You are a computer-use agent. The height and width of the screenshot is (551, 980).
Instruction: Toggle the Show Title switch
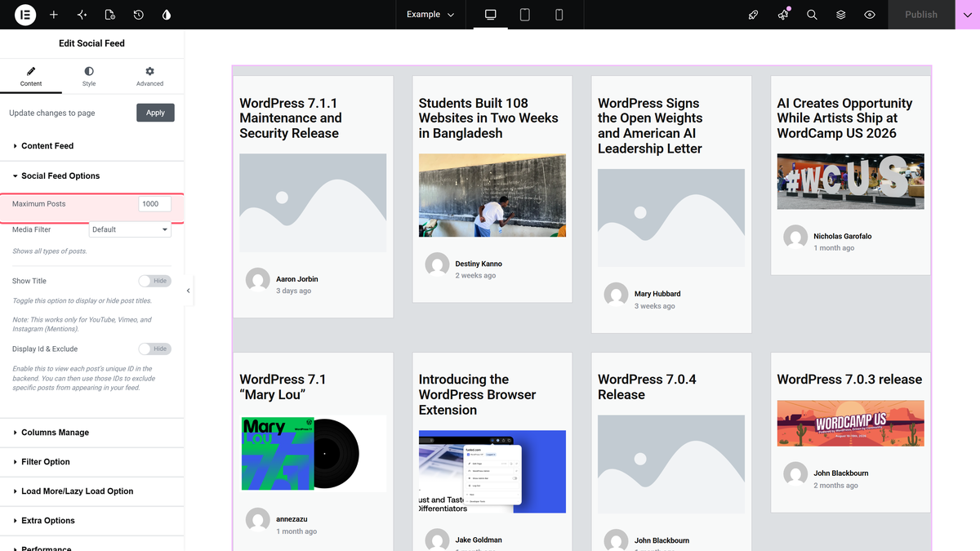(x=154, y=281)
